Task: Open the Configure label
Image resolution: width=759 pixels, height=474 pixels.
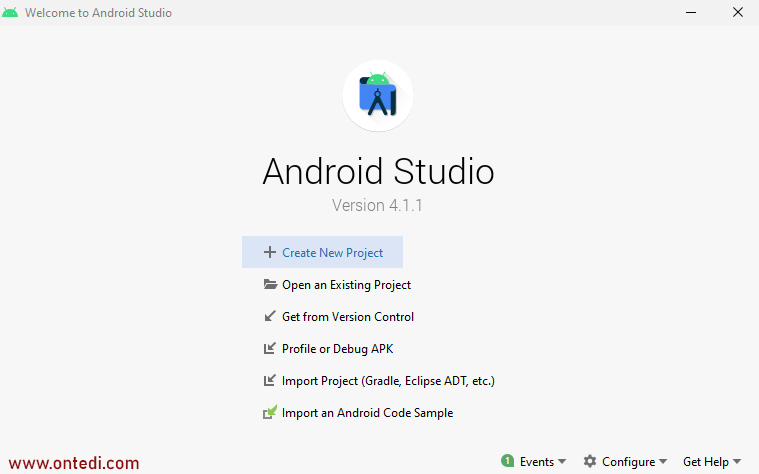Action: (x=628, y=462)
